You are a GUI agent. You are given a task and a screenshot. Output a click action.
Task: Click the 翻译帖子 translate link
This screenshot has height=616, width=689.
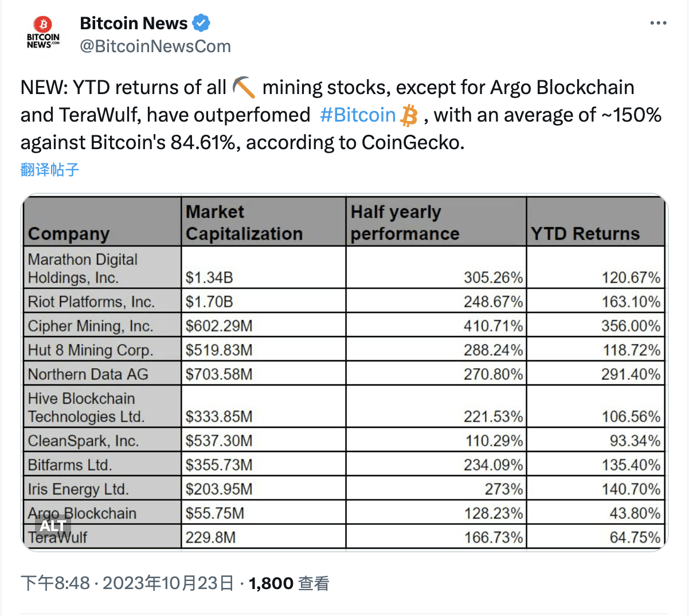49,170
